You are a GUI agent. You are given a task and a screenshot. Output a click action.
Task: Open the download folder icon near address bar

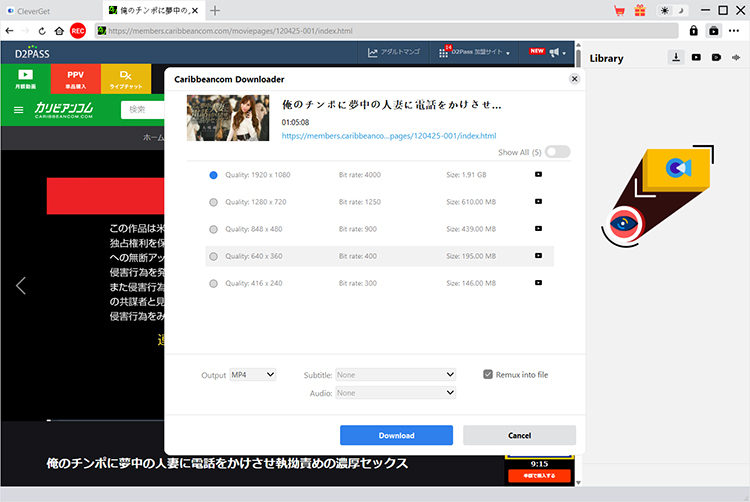point(714,31)
